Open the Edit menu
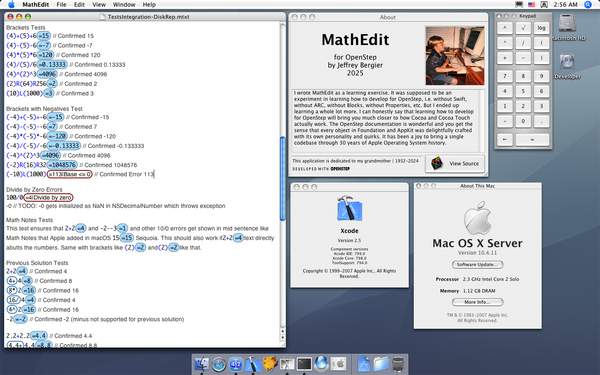600x375 pixels. (79, 5)
